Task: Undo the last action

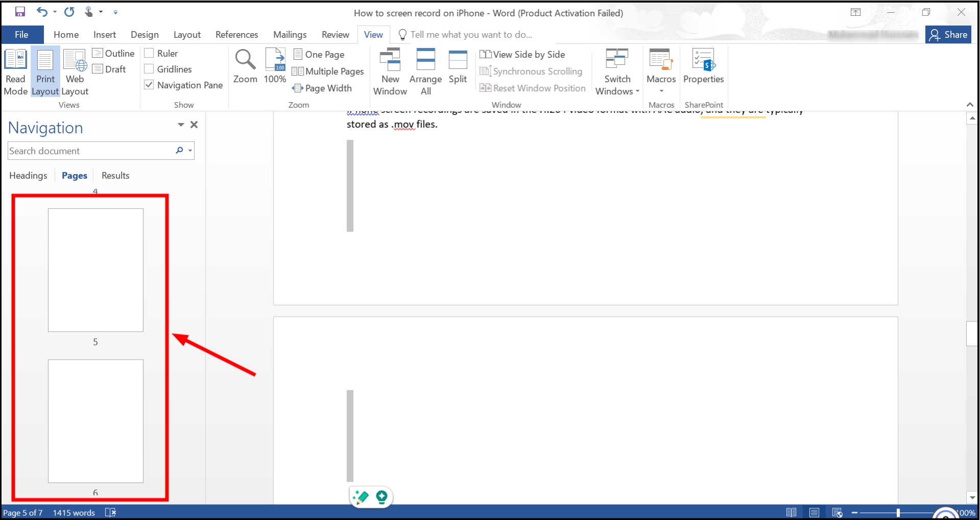Action: 42,12
